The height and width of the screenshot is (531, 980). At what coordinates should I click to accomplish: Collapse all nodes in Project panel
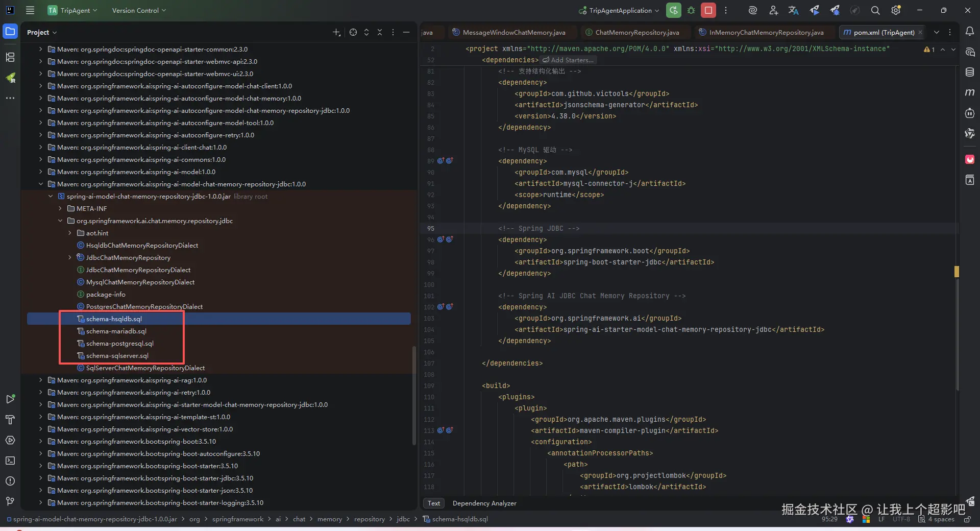click(x=380, y=32)
